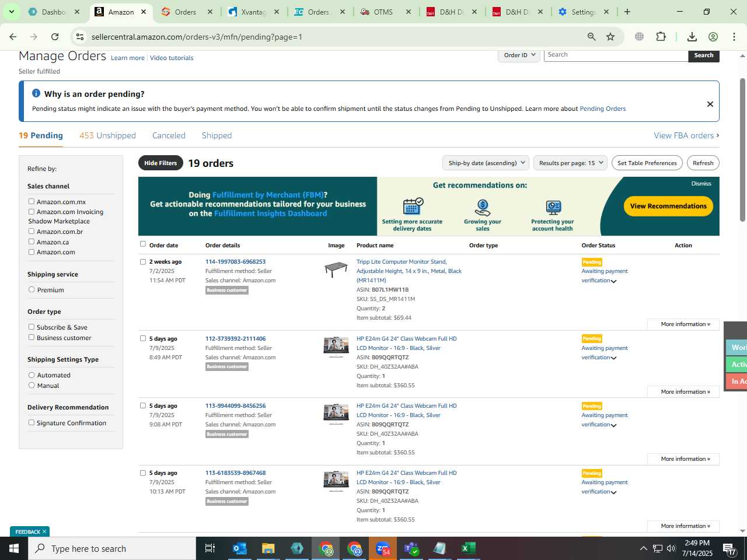Open the Chrome profile icon
Screen dimensions: 747x560
(x=713, y=37)
